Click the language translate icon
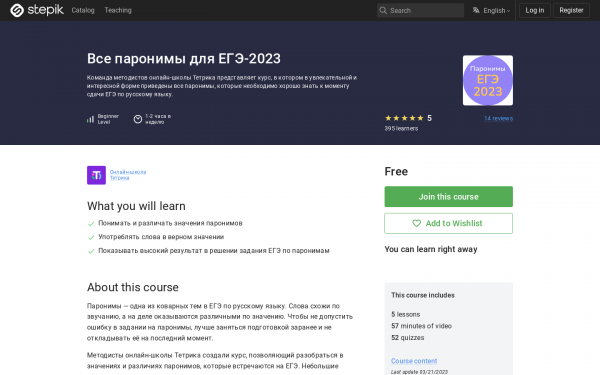600x375 pixels. pos(476,10)
